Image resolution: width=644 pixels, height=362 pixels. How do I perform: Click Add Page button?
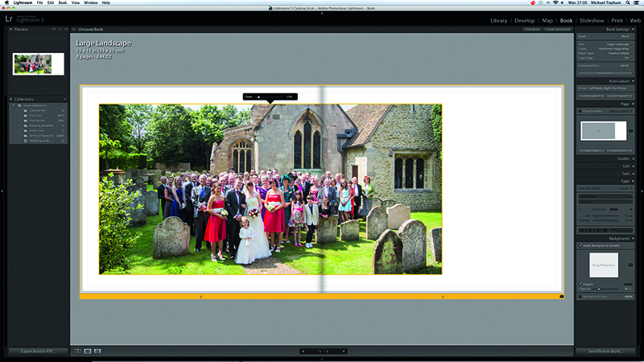click(x=592, y=150)
